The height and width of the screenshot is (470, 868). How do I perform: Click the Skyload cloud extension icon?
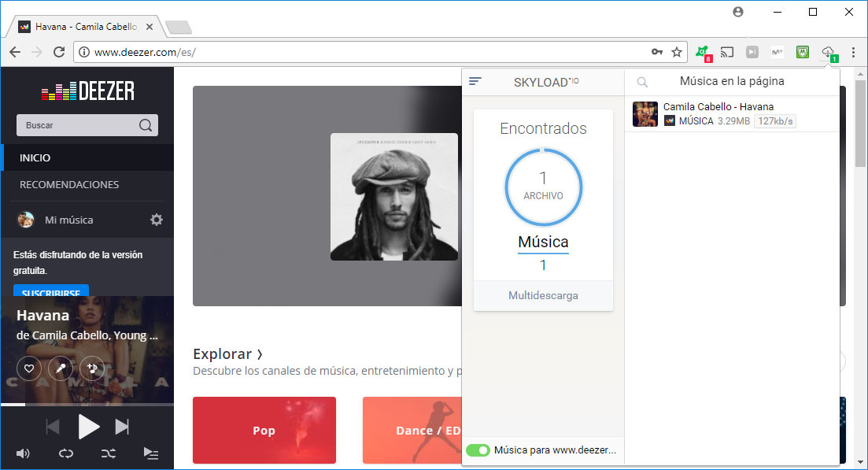point(828,52)
